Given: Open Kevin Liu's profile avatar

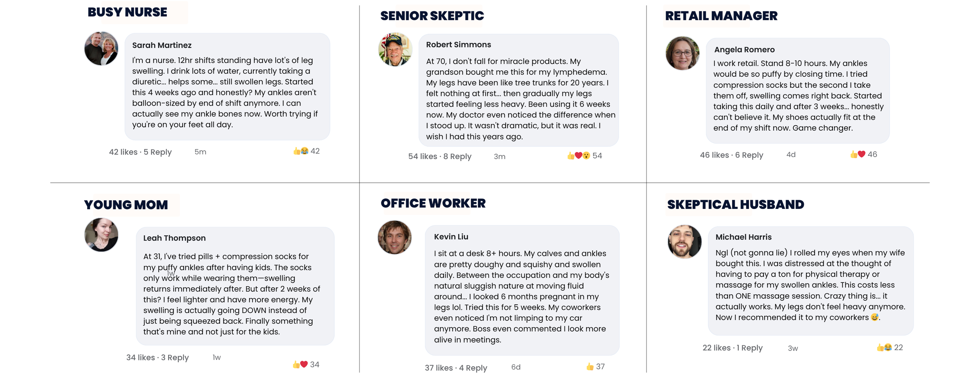Looking at the screenshot, I should point(394,237).
